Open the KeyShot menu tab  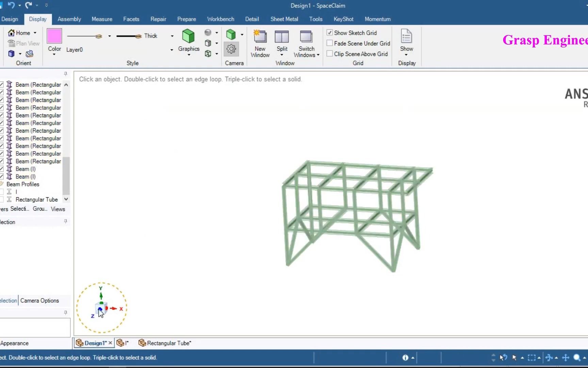(x=343, y=19)
